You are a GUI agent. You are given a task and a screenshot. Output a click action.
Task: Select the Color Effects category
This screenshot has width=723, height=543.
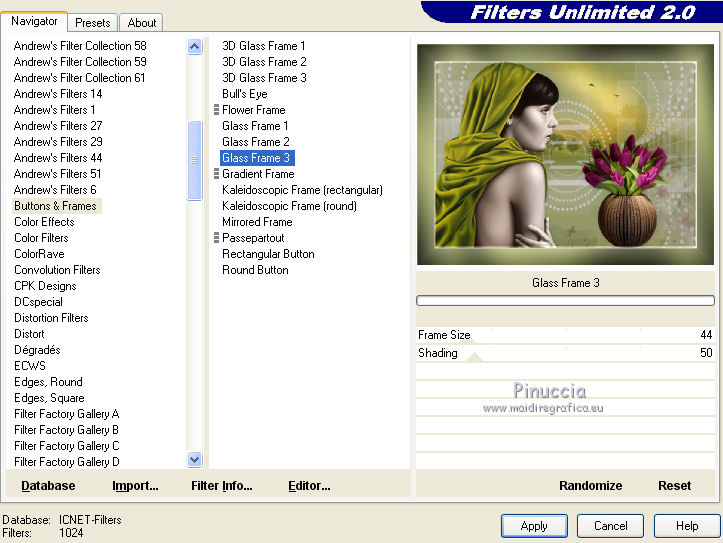[44, 222]
